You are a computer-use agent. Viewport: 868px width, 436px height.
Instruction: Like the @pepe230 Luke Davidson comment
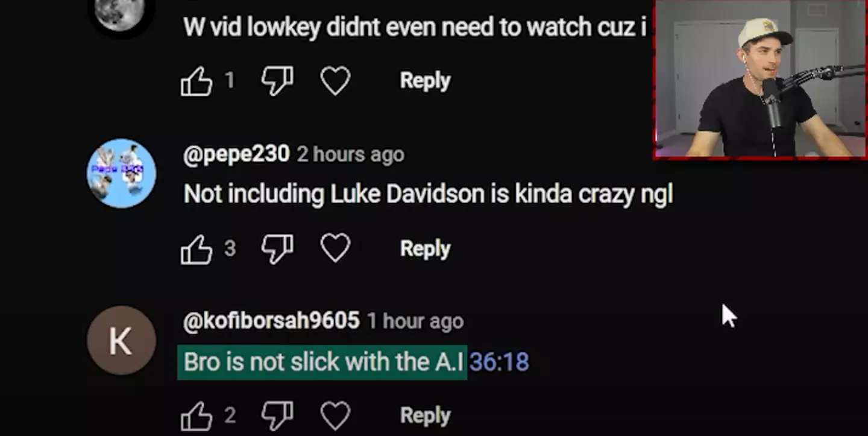coord(197,249)
